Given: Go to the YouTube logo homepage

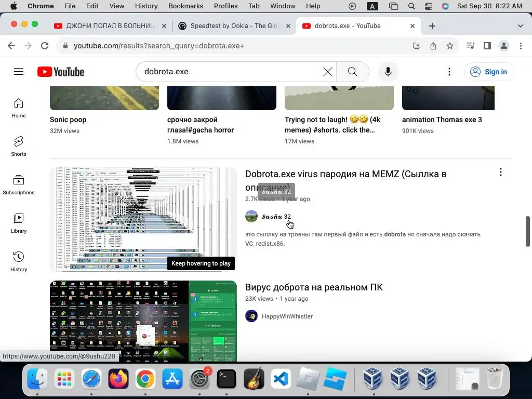Looking at the screenshot, I should 61,72.
